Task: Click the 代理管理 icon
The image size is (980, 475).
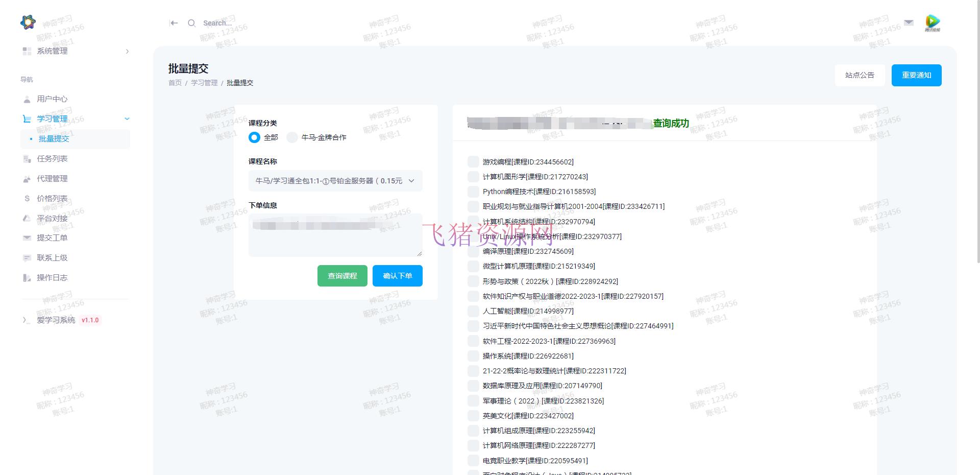Action: (27, 179)
